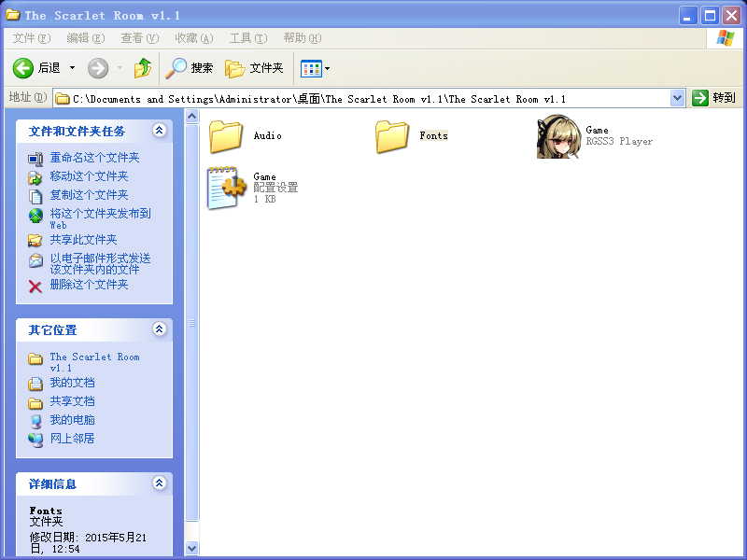Open the 收藏(A) menu

point(194,38)
